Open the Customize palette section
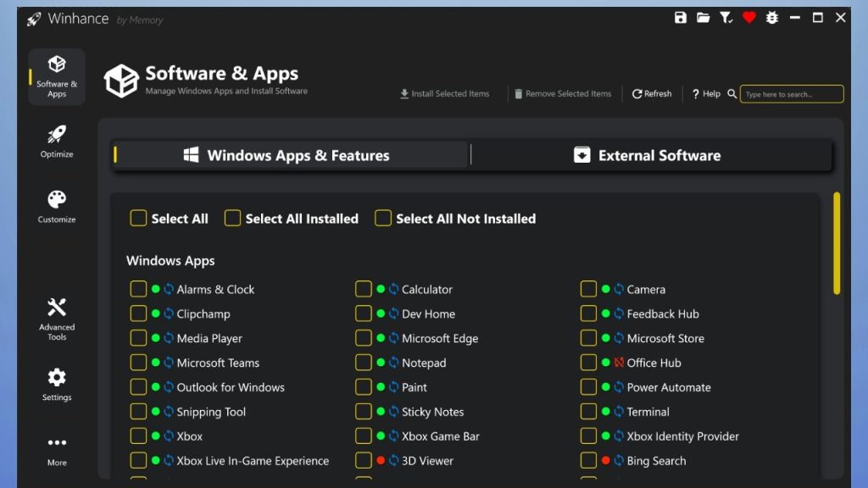868x488 pixels. [57, 207]
